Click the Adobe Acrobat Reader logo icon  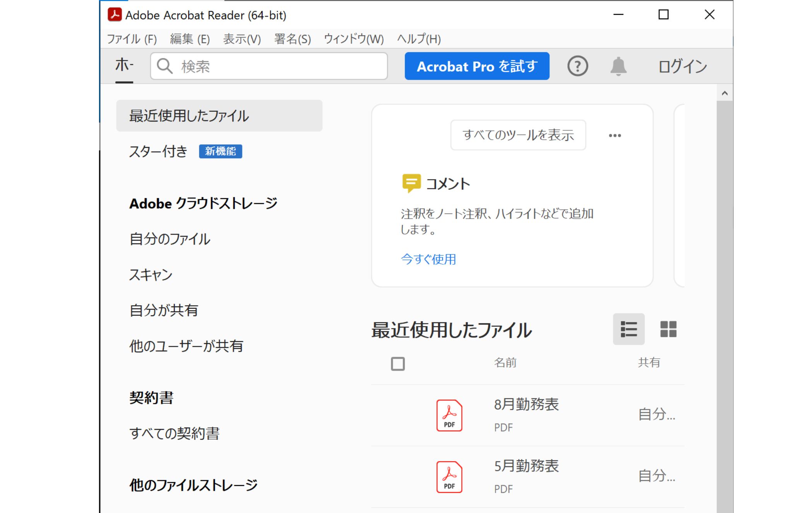pyautogui.click(x=115, y=15)
